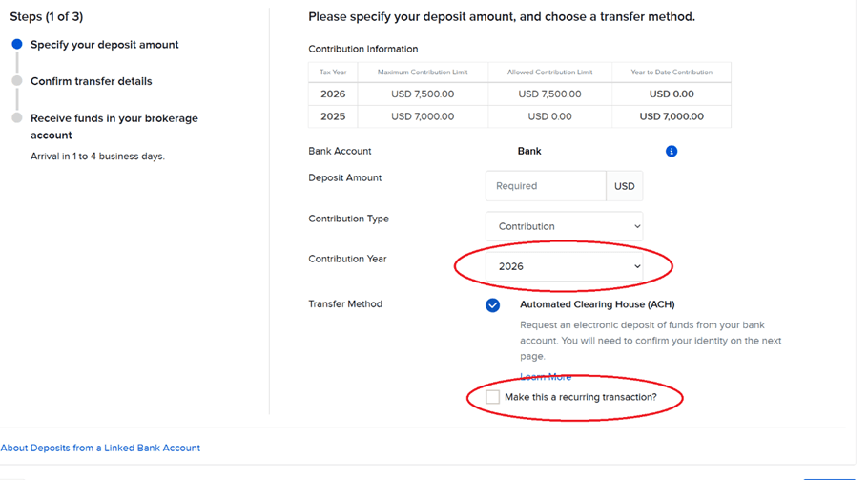Click the USD currency label beside amount
This screenshot has width=868, height=480.
pos(624,186)
